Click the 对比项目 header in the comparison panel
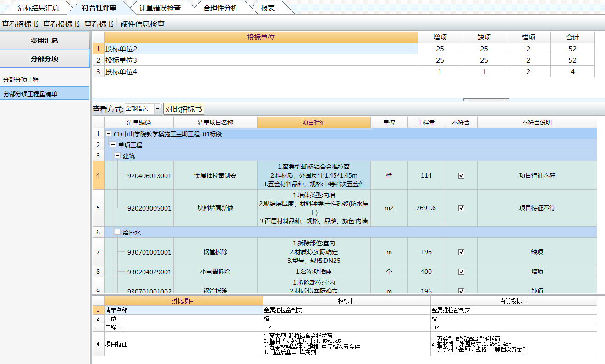605x364 pixels. [183, 301]
